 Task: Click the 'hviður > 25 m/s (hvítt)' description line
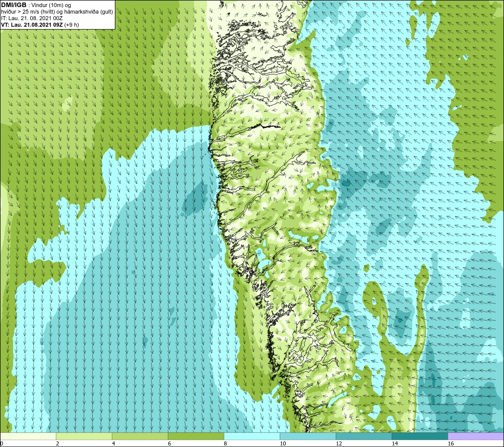coord(57,12)
